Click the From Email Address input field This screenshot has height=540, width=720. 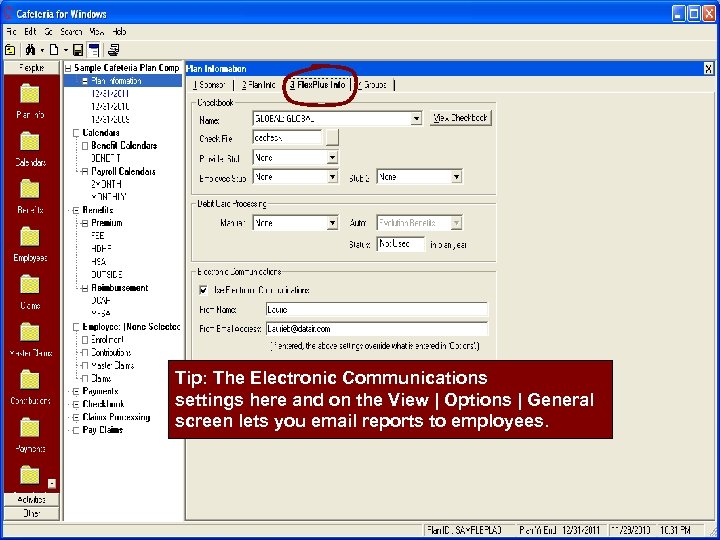377,329
